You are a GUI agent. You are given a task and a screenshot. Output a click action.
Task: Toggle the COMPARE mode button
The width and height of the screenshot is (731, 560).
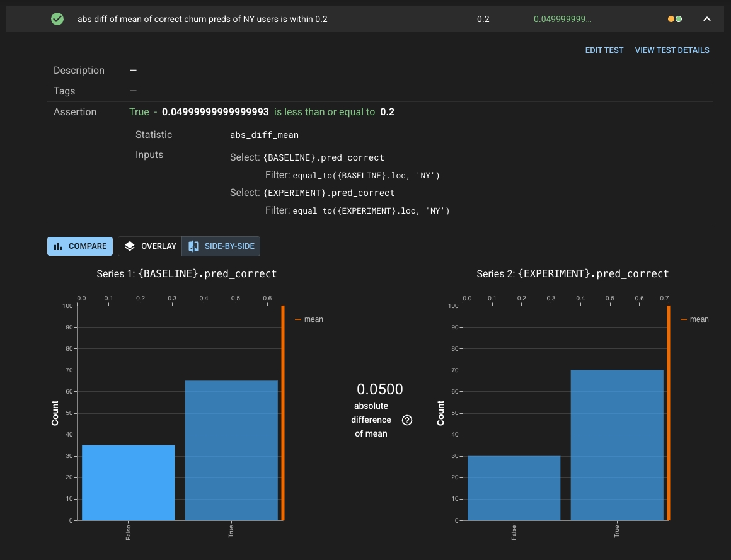click(80, 246)
